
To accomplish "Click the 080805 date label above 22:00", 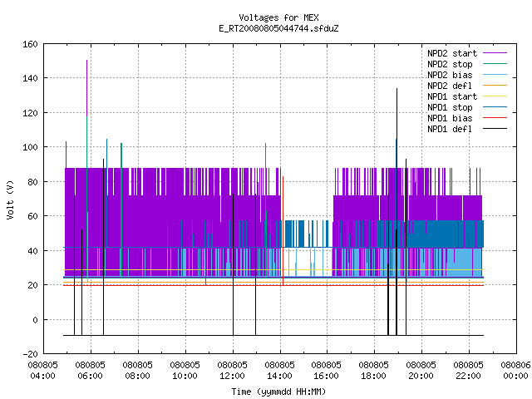I will [x=469, y=365].
